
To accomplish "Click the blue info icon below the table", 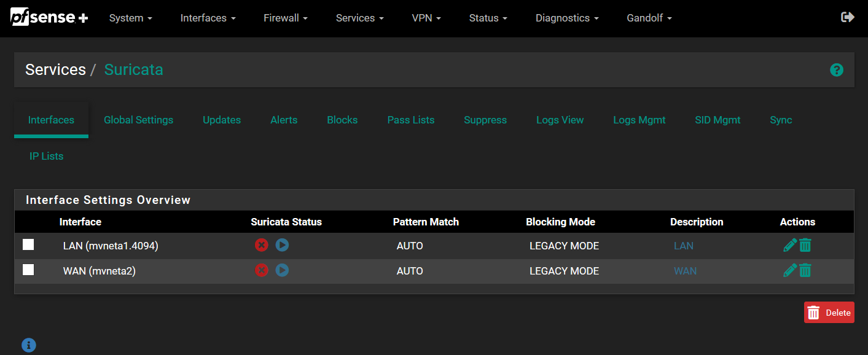I will 29,345.
